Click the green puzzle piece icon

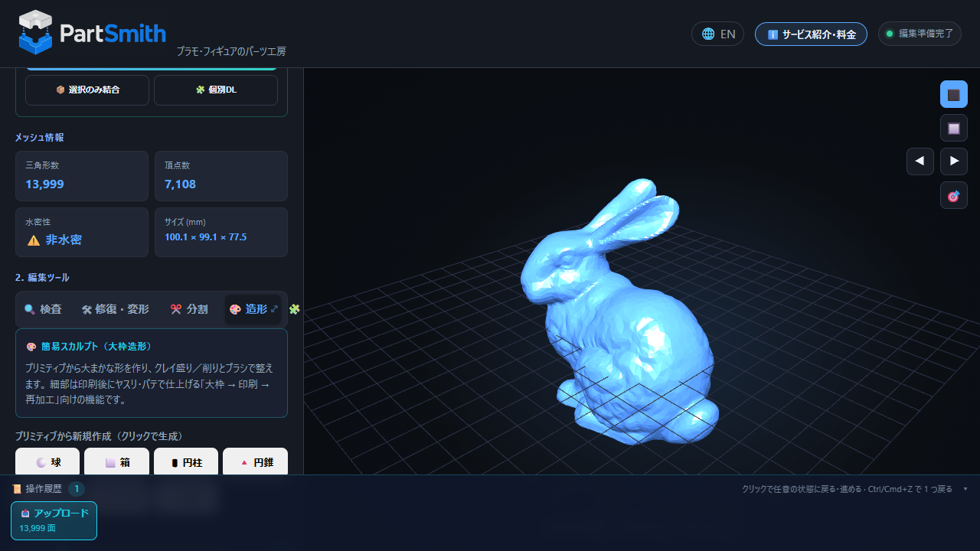pos(294,309)
